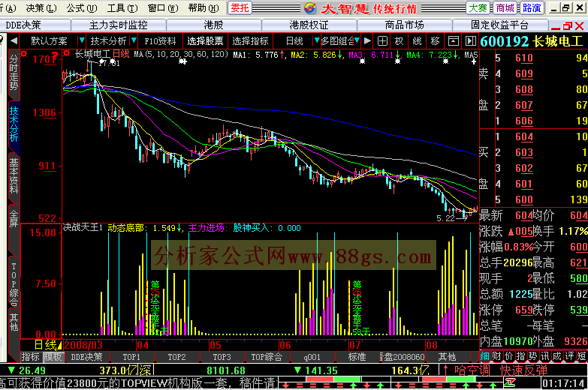Switch quote panel to 财 tab
The image size is (588, 390).
(x=496, y=356)
